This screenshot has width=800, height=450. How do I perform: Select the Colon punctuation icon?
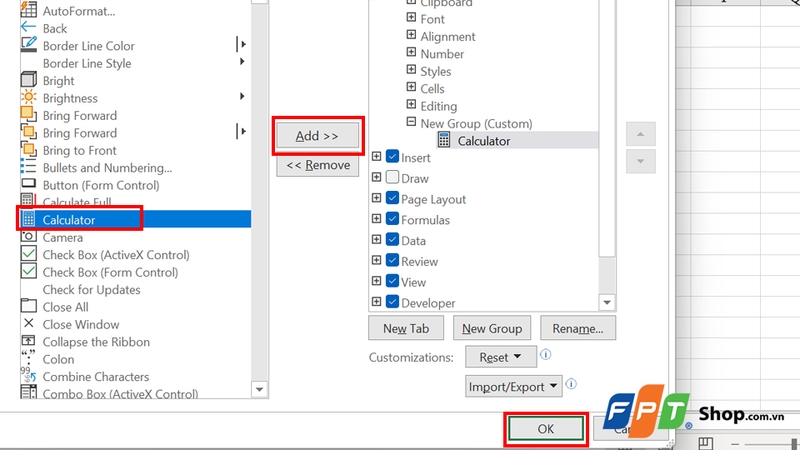coord(29,358)
